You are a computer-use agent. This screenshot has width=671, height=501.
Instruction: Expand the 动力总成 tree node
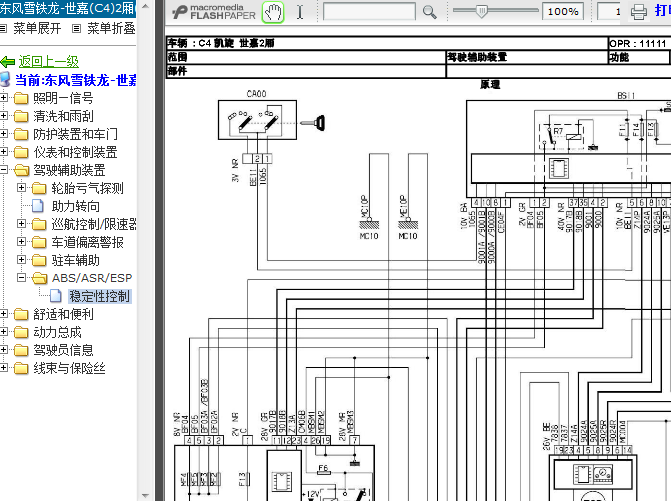point(3,332)
